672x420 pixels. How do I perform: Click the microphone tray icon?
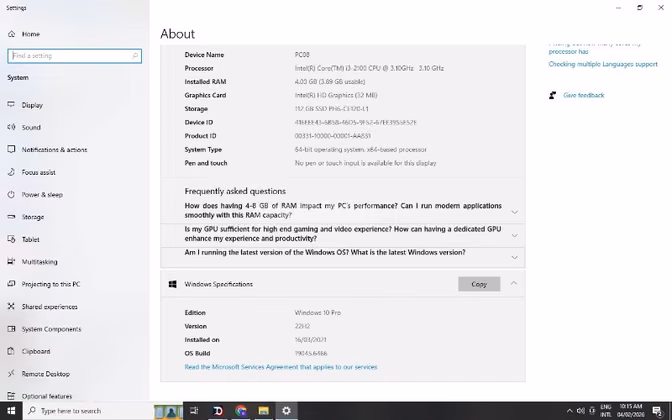point(592,411)
